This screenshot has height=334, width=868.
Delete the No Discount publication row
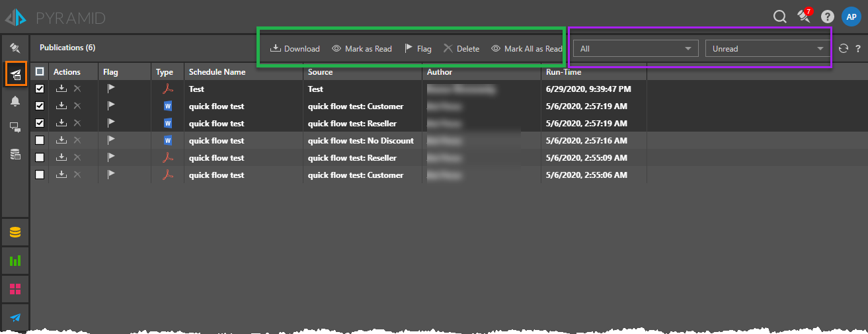77,140
